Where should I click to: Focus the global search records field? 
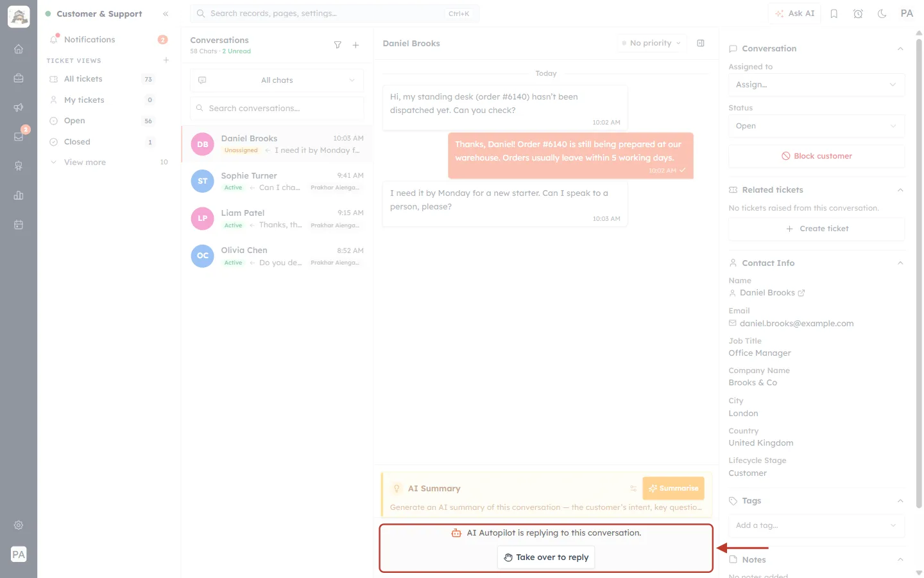pyautogui.click(x=334, y=13)
